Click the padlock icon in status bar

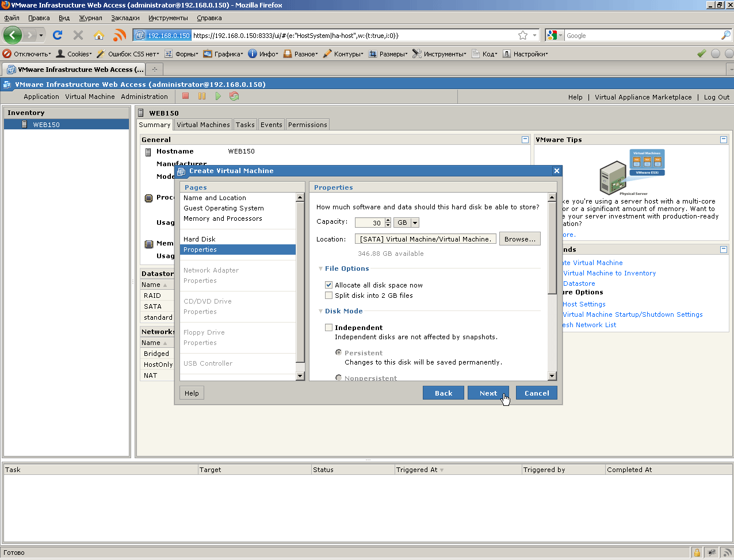(697, 553)
